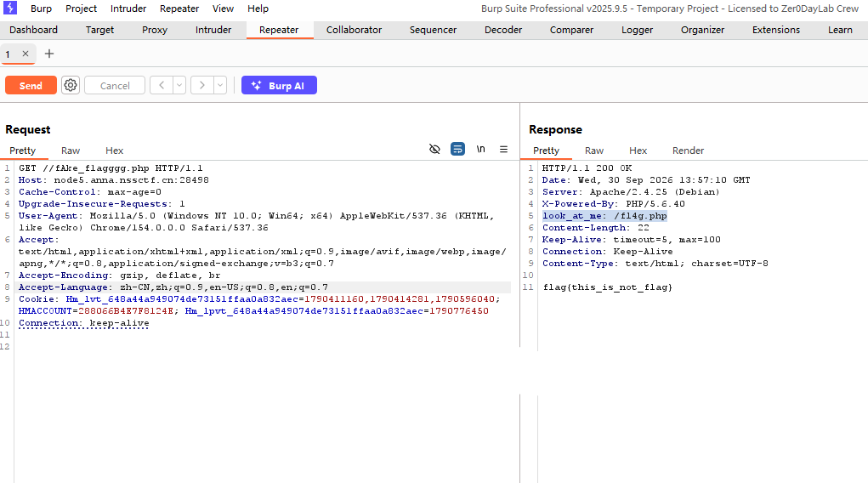
Task: Open the Project menu
Action: click(x=81, y=9)
